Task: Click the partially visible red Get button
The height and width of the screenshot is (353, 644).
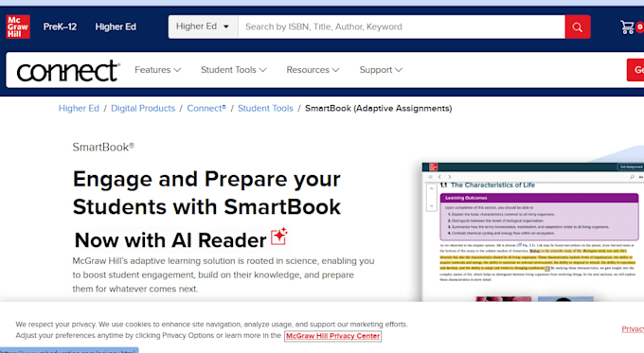Action: [x=635, y=70]
